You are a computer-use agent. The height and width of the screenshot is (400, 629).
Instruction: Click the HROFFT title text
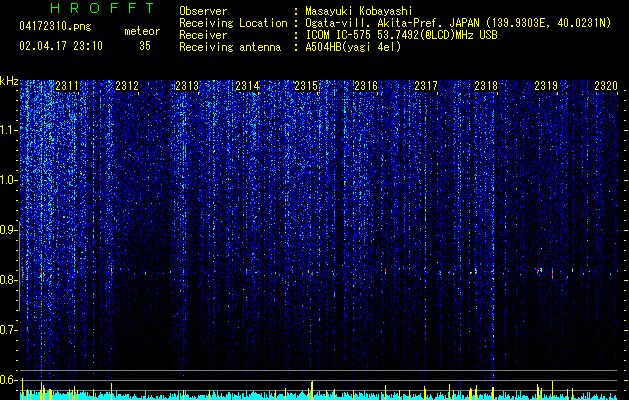click(102, 8)
